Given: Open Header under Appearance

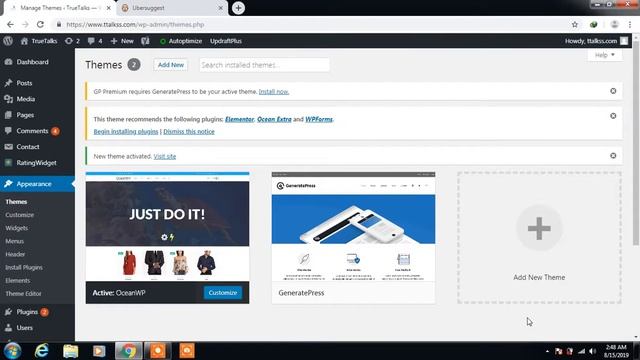Looking at the screenshot, I should [15, 254].
